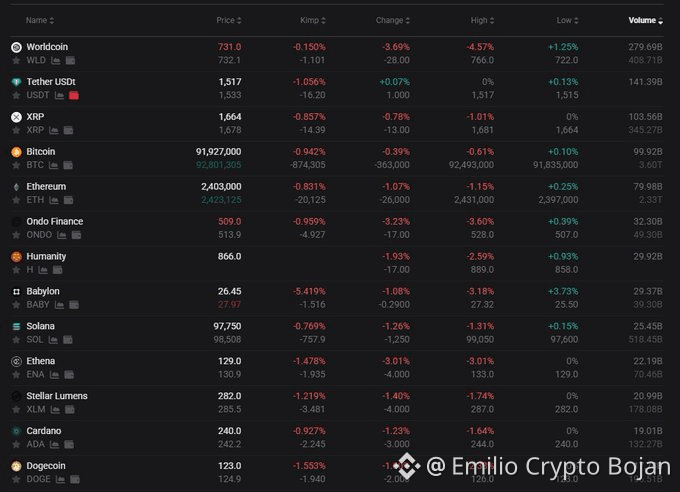Open the chart icon for WLD
The height and width of the screenshot is (492, 680).
point(56,60)
